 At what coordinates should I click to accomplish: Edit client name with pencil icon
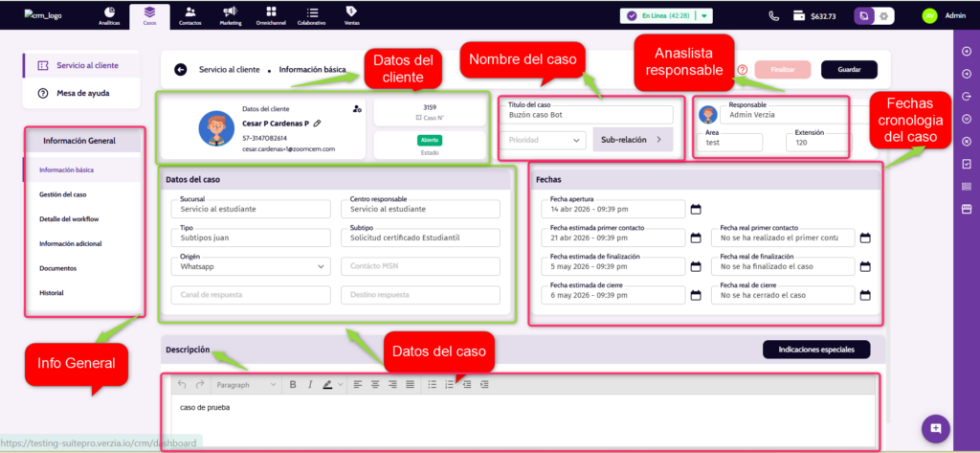[x=318, y=124]
